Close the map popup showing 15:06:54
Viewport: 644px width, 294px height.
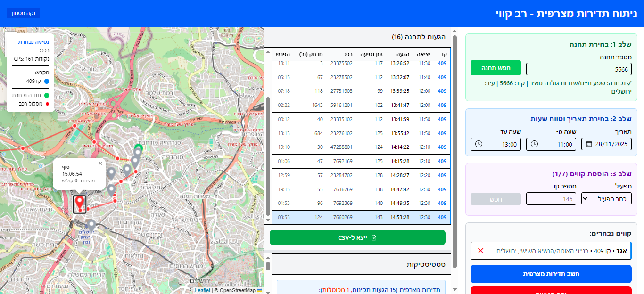(x=100, y=163)
